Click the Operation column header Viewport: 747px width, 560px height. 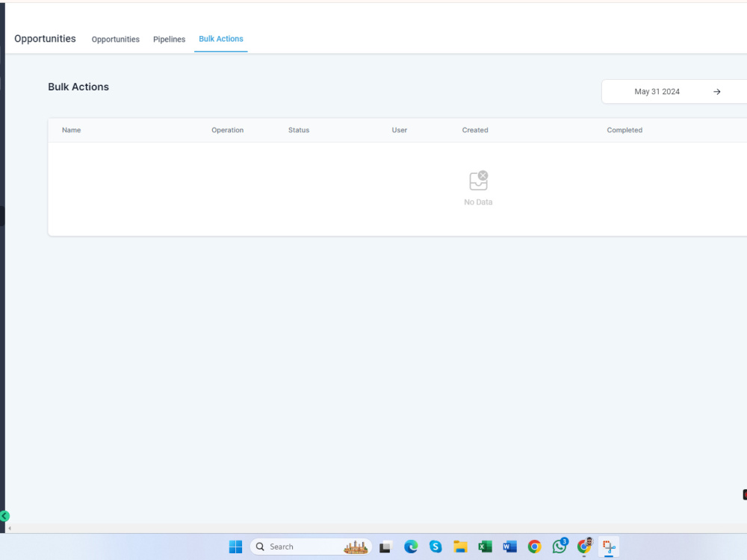pyautogui.click(x=227, y=130)
